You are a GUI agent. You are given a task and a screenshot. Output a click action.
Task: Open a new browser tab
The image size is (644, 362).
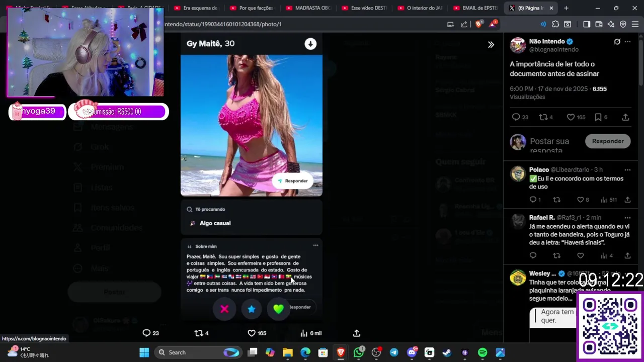click(567, 8)
